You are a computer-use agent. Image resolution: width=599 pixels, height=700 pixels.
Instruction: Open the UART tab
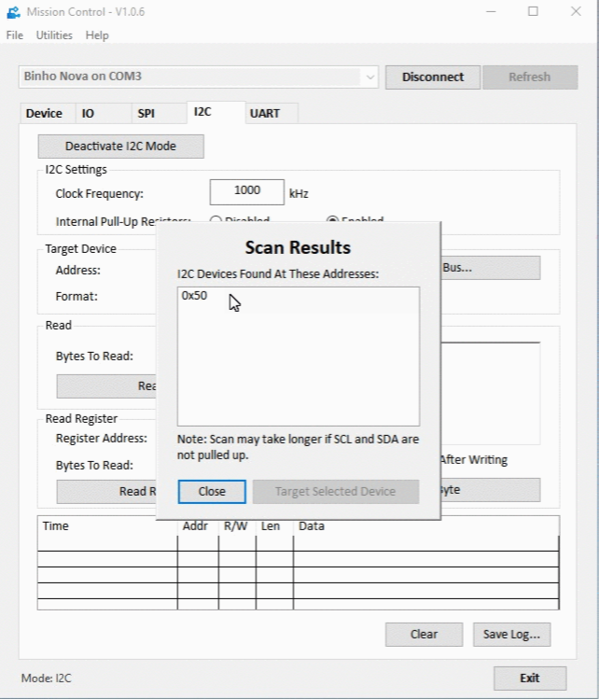265,113
